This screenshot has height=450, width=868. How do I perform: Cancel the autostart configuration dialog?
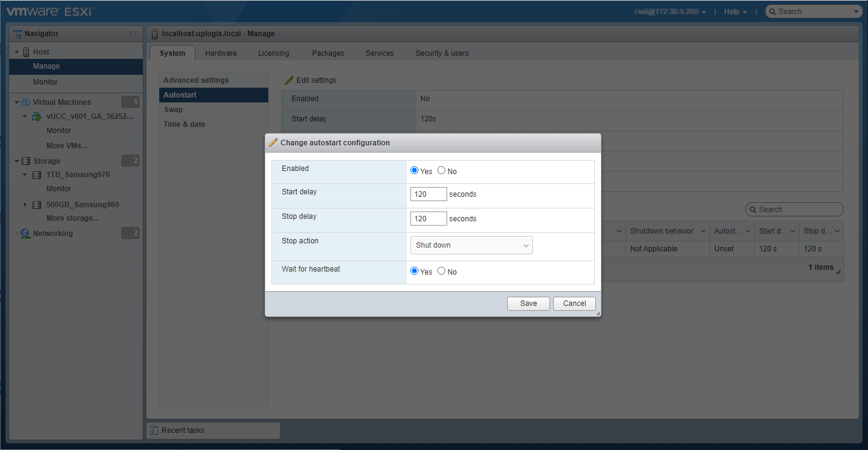coord(575,303)
